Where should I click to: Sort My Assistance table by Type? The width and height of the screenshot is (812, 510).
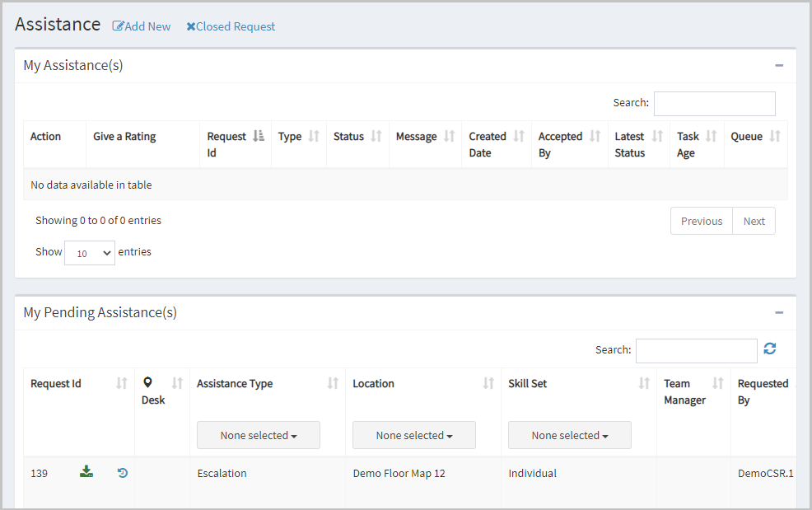point(314,136)
